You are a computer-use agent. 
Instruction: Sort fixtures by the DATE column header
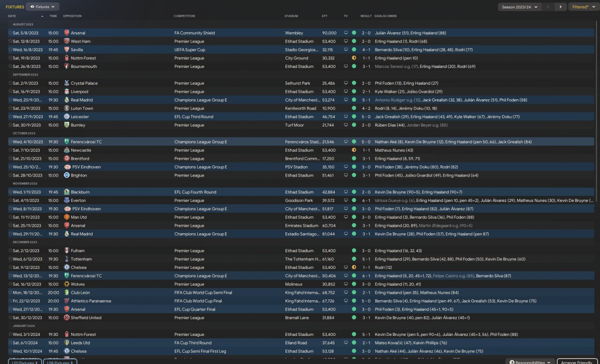point(12,16)
